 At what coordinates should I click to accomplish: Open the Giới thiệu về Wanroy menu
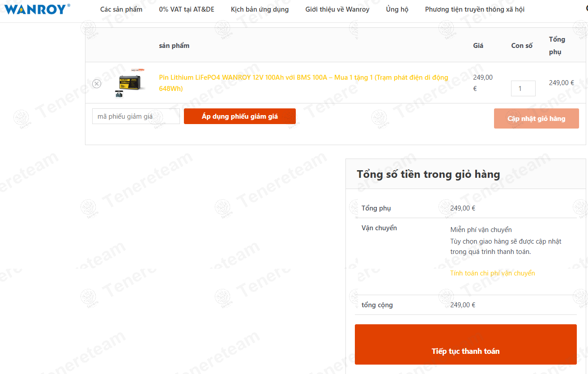337,9
